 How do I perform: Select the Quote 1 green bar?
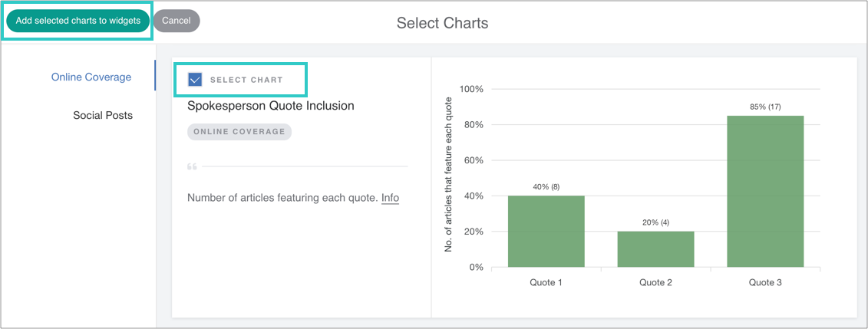[x=546, y=231]
